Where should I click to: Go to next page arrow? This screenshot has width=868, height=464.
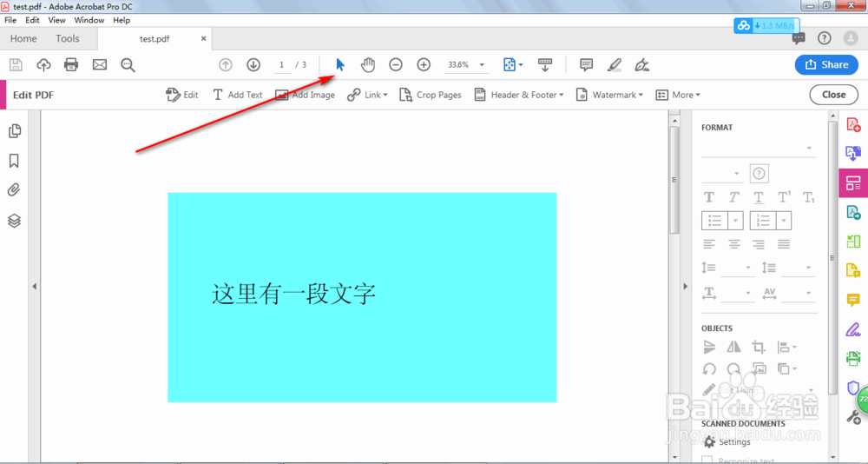click(253, 65)
